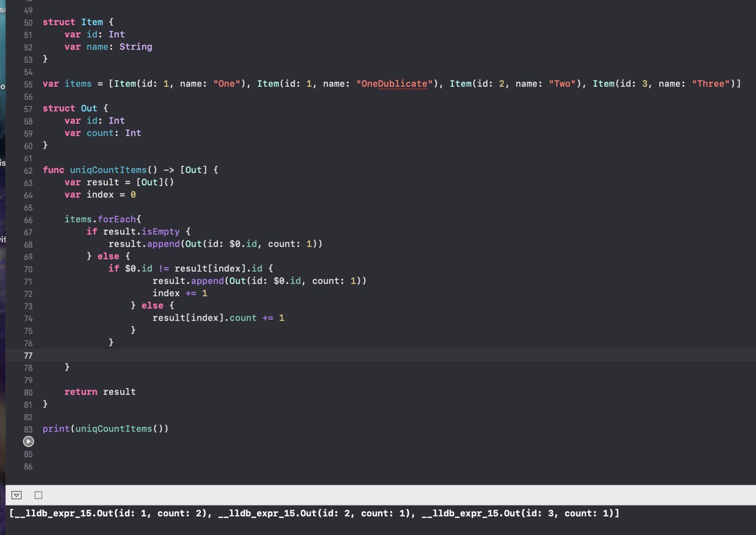Click "result[index].count += 1" statement

(219, 318)
